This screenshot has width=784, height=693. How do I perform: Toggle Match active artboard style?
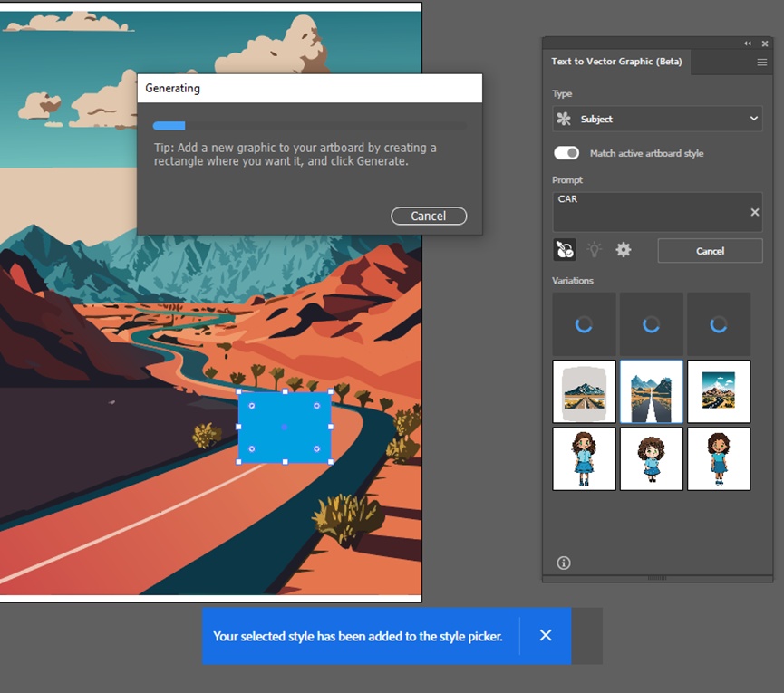(x=566, y=153)
